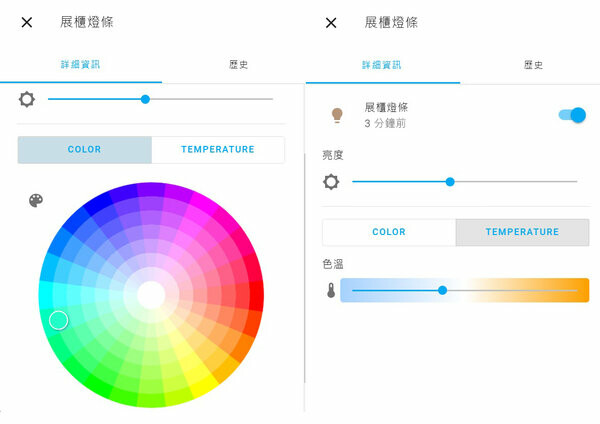
Task: Click the brightness icon under 亮度
Action: pyautogui.click(x=332, y=182)
